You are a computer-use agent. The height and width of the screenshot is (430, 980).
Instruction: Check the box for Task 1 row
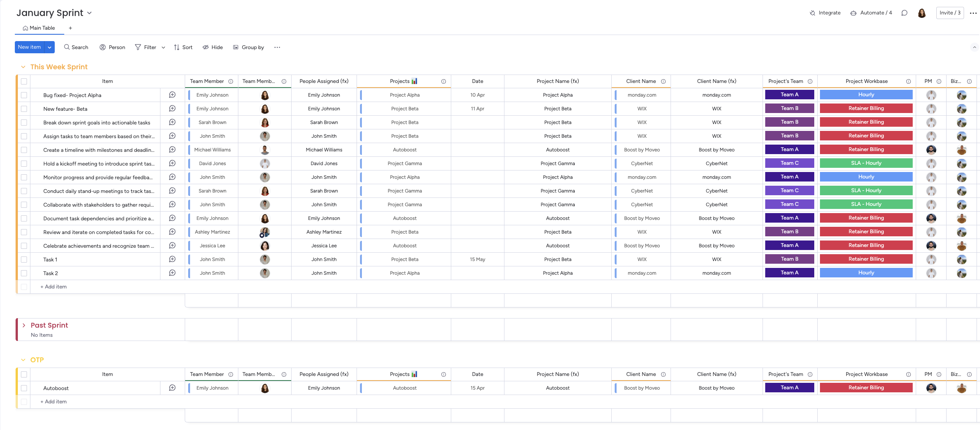click(24, 260)
